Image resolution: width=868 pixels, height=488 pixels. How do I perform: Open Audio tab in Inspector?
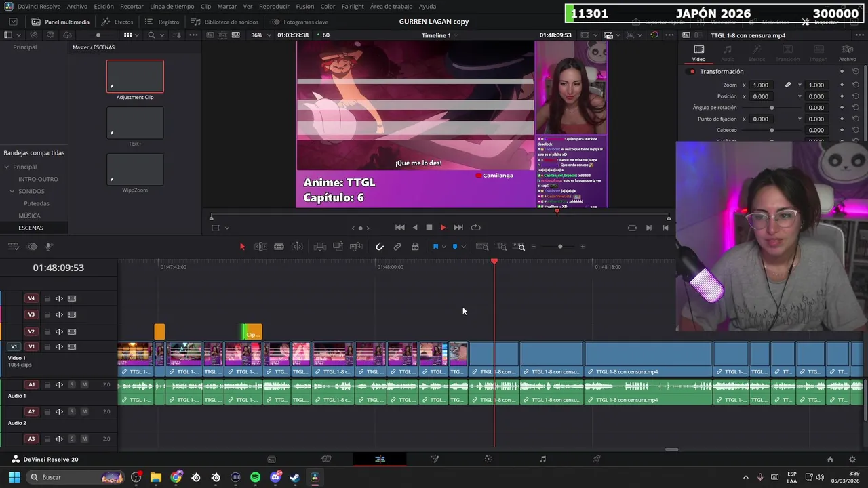(728, 53)
